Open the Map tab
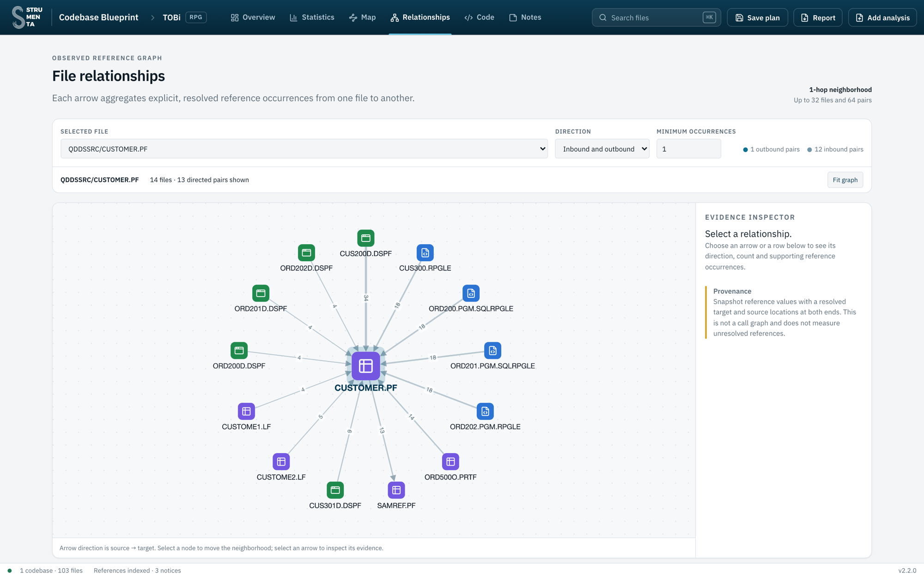The width and height of the screenshot is (924, 578). [x=362, y=17]
